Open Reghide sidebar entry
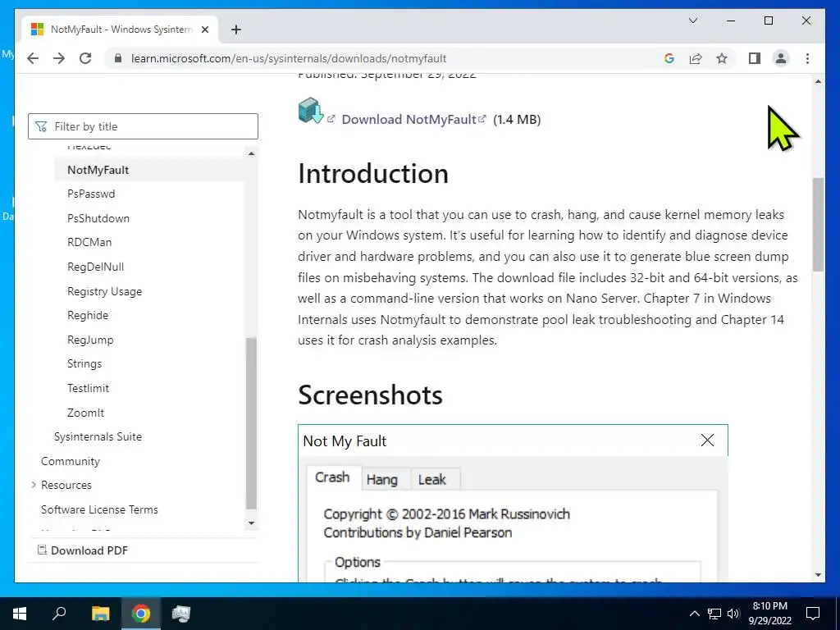This screenshot has width=840, height=630. (x=88, y=315)
